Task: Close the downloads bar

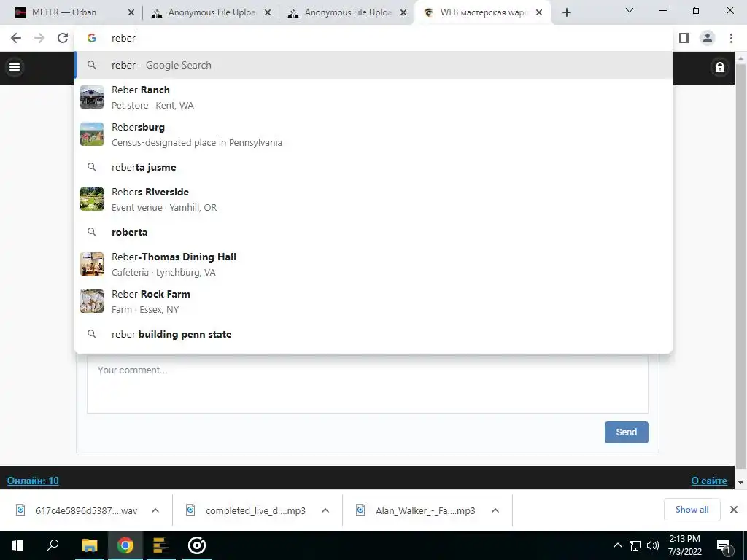Action: pyautogui.click(x=734, y=510)
